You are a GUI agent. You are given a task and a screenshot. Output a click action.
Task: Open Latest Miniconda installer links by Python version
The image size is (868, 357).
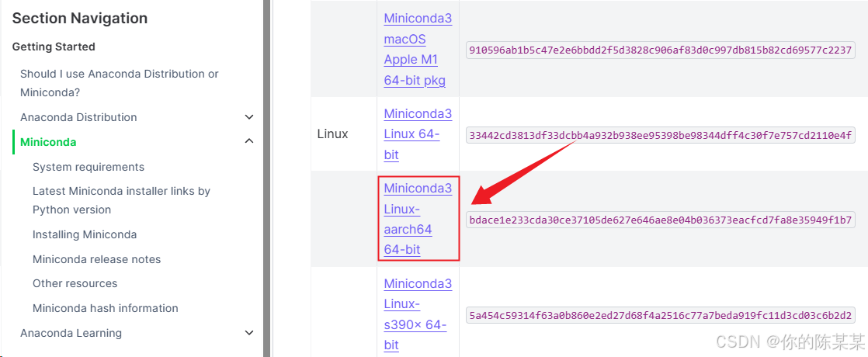tap(121, 200)
